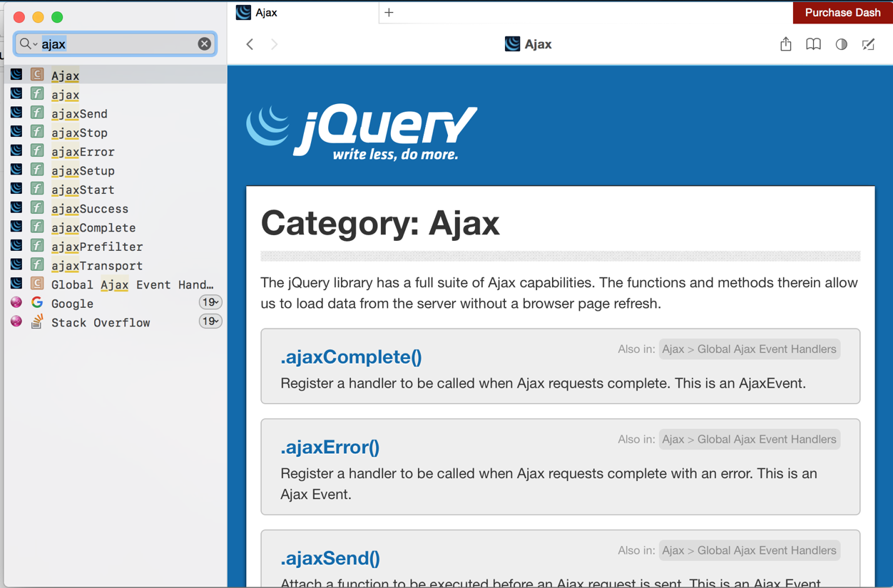Viewport: 893px width, 588px height.
Task: Open the share icon in toolbar
Action: coord(785,44)
